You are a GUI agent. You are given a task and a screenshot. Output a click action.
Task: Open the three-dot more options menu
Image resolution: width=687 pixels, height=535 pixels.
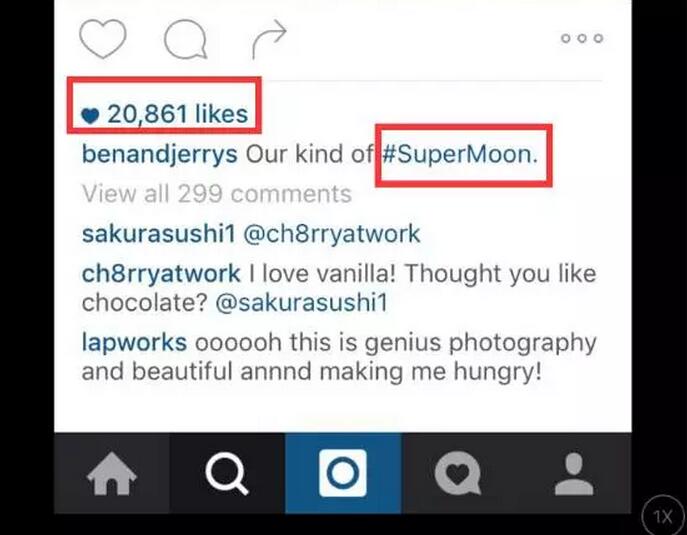coord(581,39)
